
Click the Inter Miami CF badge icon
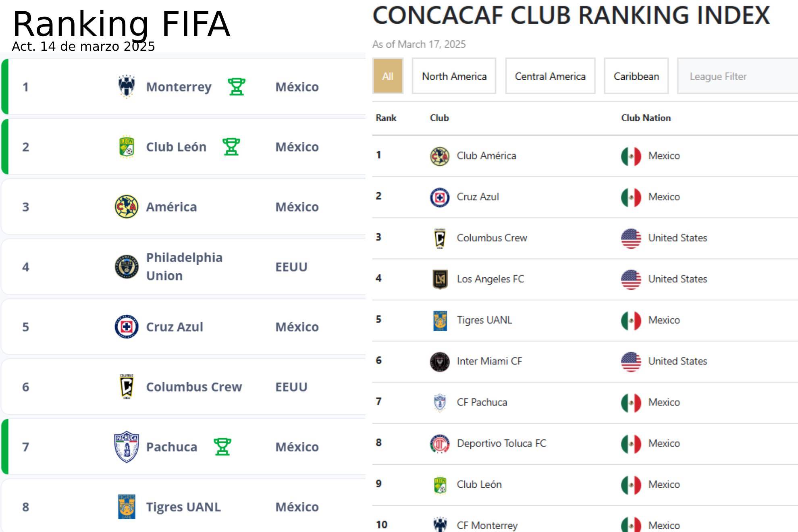[440, 361]
